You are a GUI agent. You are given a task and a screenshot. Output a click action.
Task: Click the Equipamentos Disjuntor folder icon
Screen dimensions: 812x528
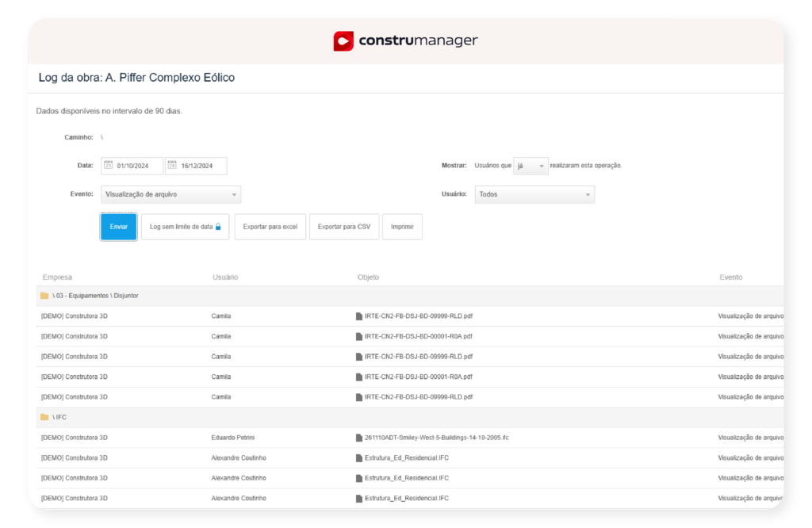point(44,296)
